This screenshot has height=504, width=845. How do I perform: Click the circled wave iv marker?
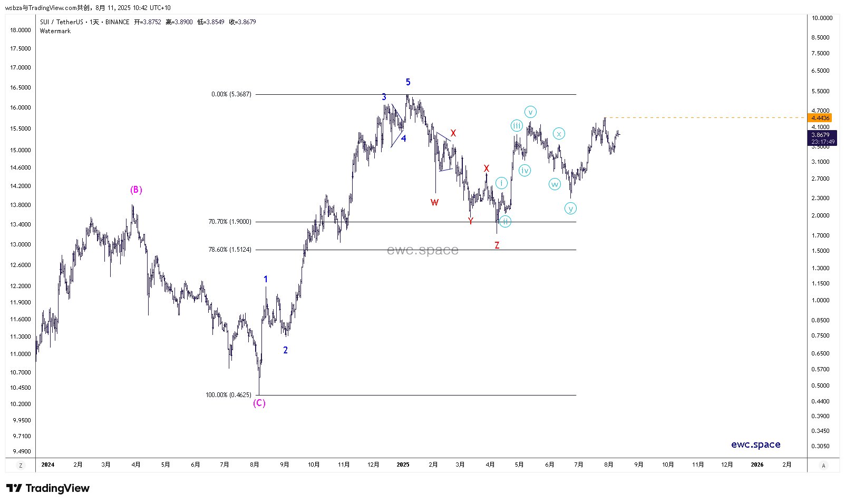[x=525, y=171]
